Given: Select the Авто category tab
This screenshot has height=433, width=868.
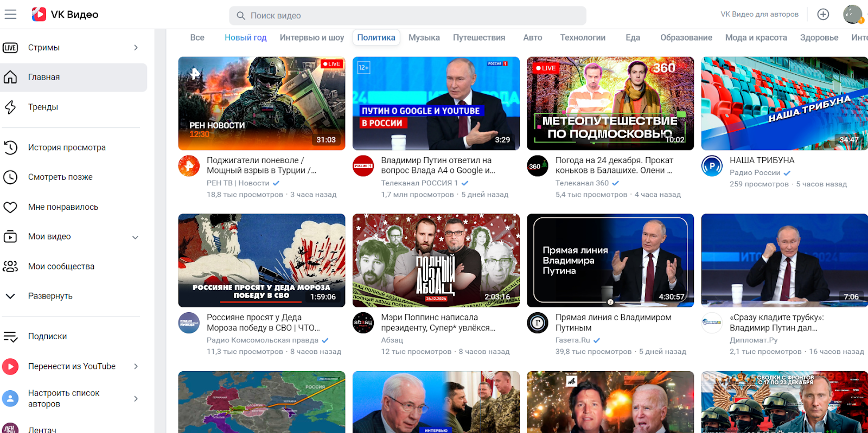Looking at the screenshot, I should tap(533, 37).
